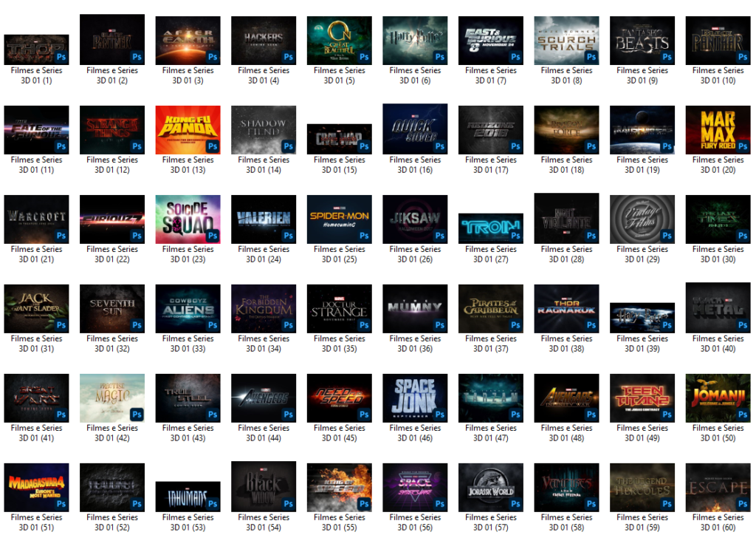Viewport: 756px width, 535px height.
Task: Choose the Tron neon thumbnail
Action: click(x=490, y=228)
